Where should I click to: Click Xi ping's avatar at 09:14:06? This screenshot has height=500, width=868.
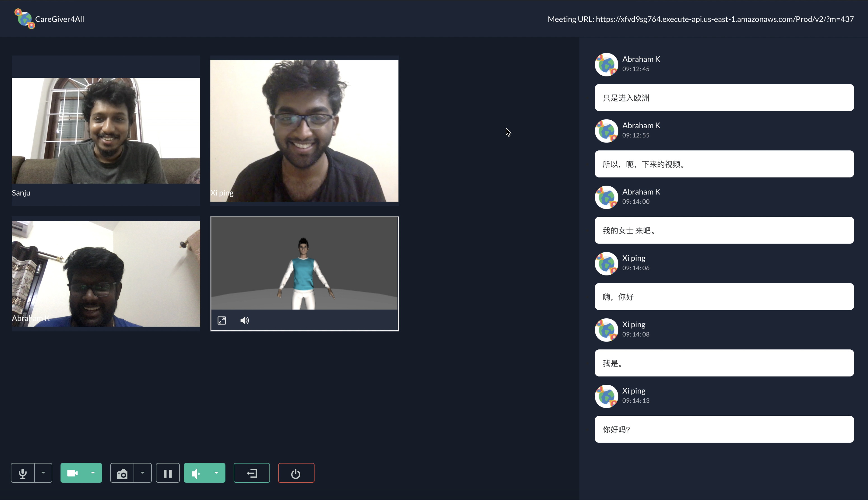point(606,263)
